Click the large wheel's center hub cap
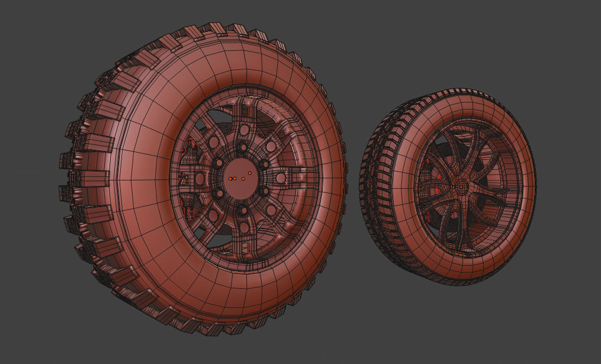 [x=240, y=179]
